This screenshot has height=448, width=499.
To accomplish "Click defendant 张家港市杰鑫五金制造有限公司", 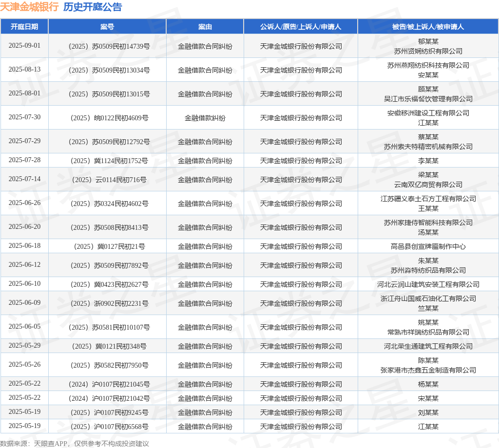I will coord(428,370).
